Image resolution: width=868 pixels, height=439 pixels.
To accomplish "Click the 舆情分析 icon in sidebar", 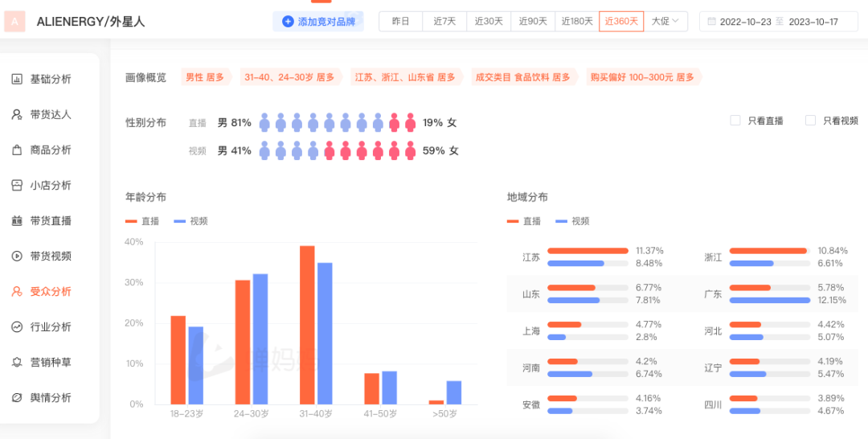I will (16, 397).
